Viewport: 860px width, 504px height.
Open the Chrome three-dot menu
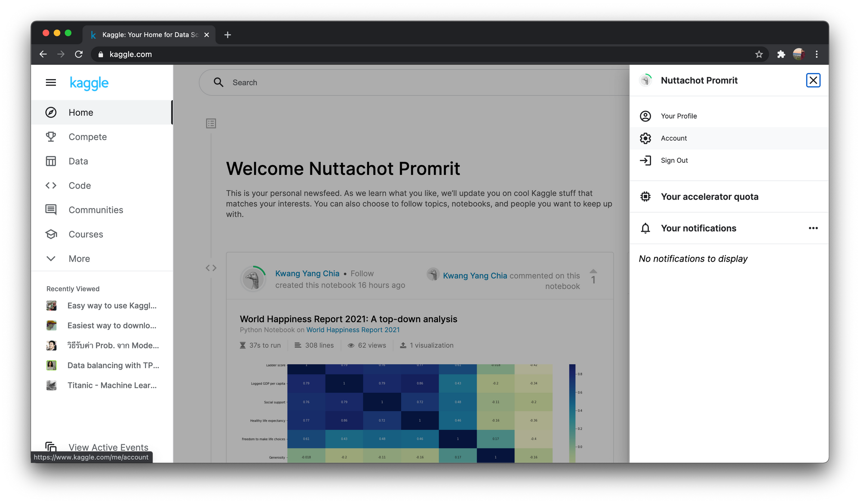click(817, 54)
